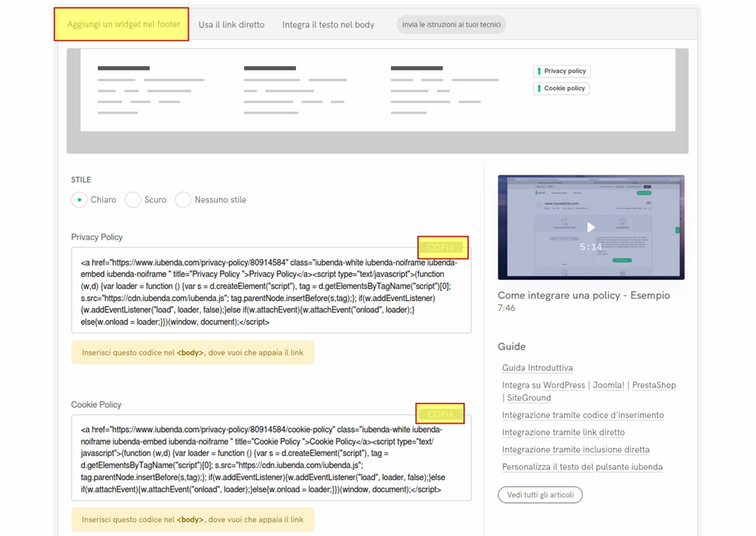Switch to Integra il testo nel body tab

pos(328,25)
